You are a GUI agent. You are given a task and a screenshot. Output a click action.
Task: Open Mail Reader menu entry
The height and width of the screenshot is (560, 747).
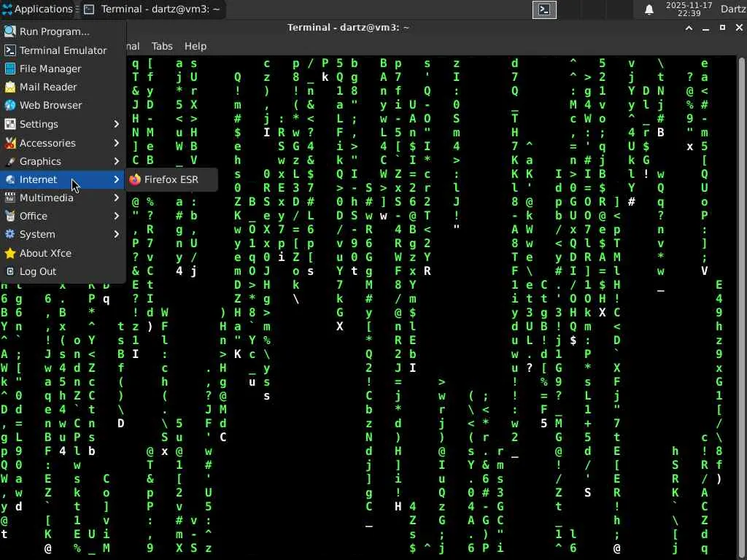click(x=63, y=87)
